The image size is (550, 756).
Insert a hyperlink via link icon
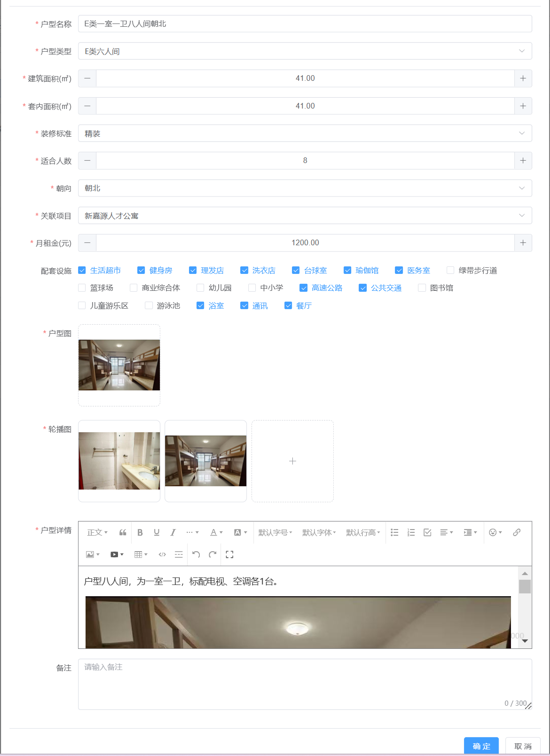[x=517, y=532]
